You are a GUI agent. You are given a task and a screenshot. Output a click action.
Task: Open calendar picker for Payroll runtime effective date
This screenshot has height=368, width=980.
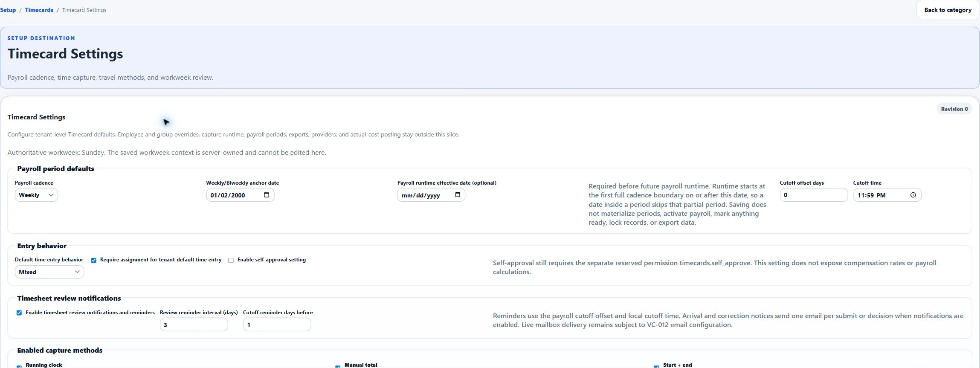[458, 195]
